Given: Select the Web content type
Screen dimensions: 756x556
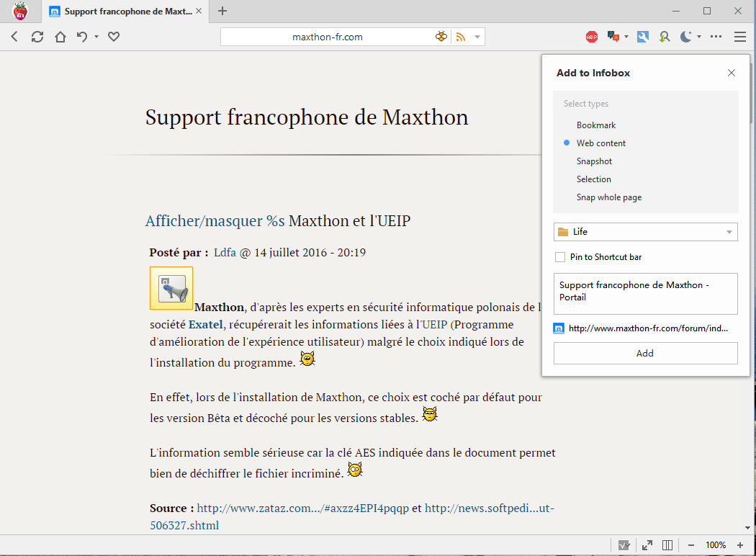Looking at the screenshot, I should tap(600, 143).
